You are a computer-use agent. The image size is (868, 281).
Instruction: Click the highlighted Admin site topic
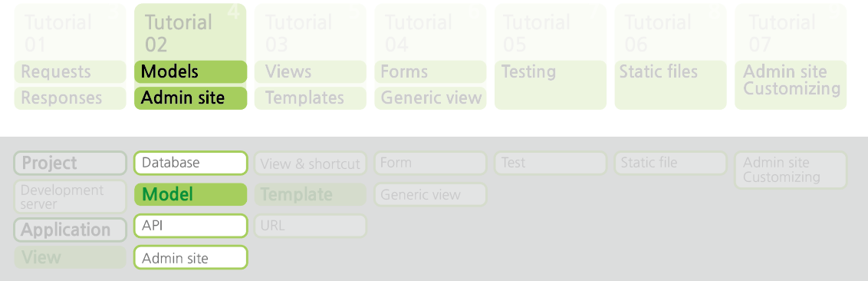point(190,98)
